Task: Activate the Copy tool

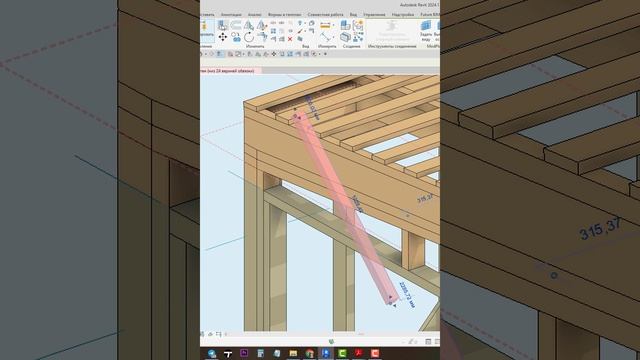Action: click(236, 37)
